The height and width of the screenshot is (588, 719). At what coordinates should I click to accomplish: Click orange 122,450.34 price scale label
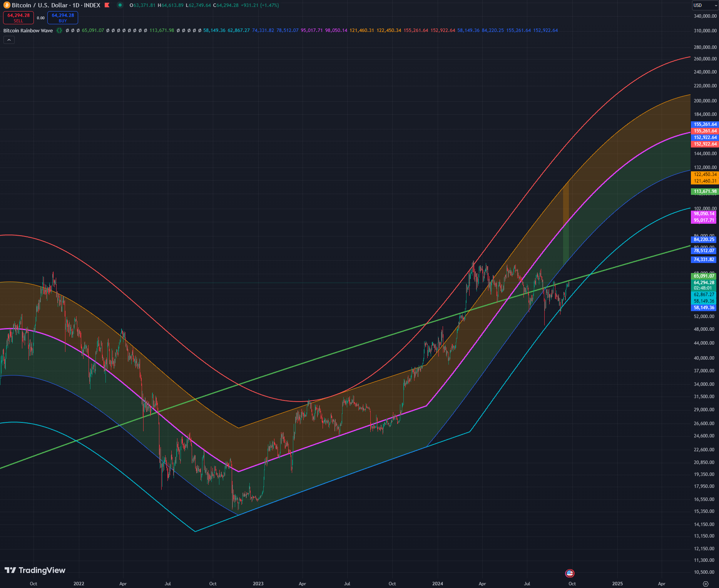point(705,174)
